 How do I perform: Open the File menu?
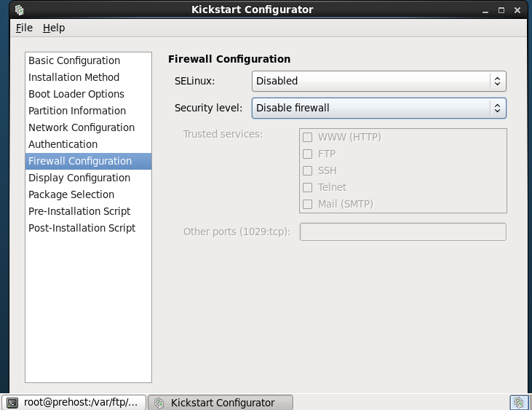(x=24, y=28)
